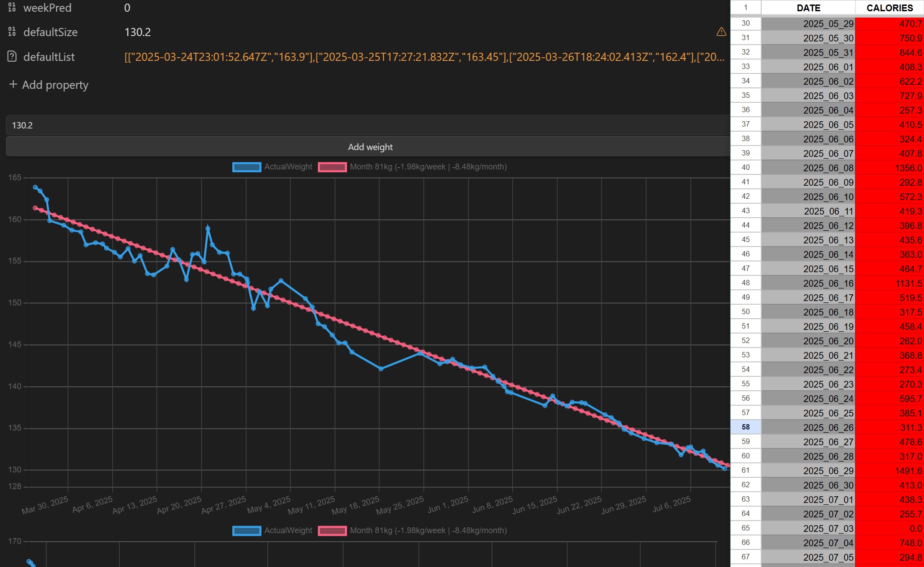
Task: Click date cell 2025_06_04
Action: point(808,110)
